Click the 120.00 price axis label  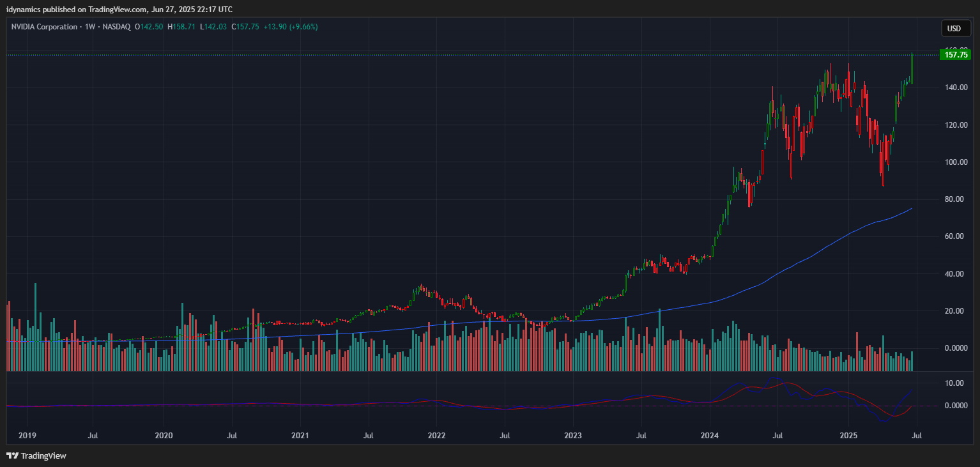[956, 125]
